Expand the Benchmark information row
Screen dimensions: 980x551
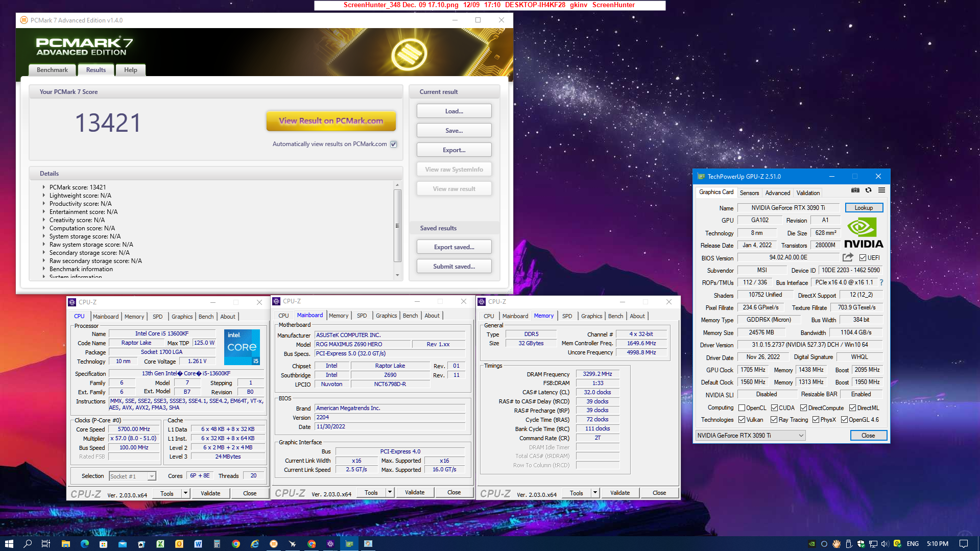click(x=44, y=269)
